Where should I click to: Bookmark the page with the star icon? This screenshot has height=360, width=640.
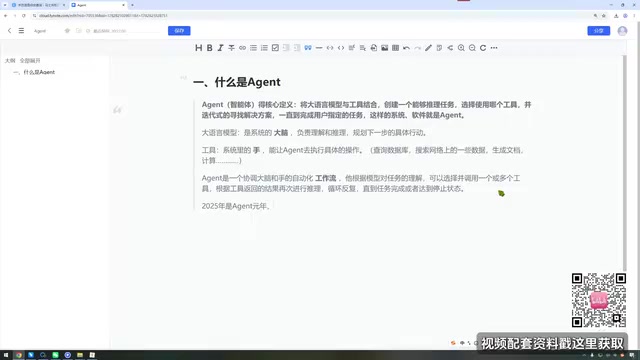[x=604, y=16]
